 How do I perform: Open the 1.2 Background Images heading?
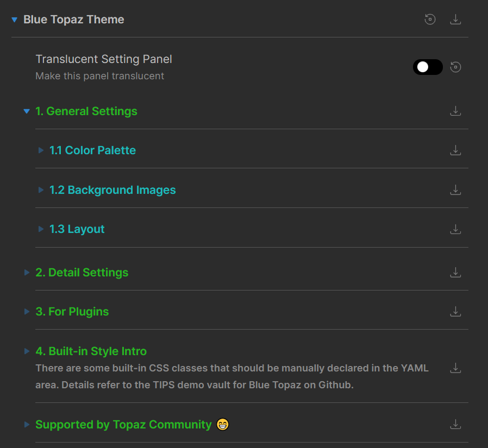coord(112,190)
